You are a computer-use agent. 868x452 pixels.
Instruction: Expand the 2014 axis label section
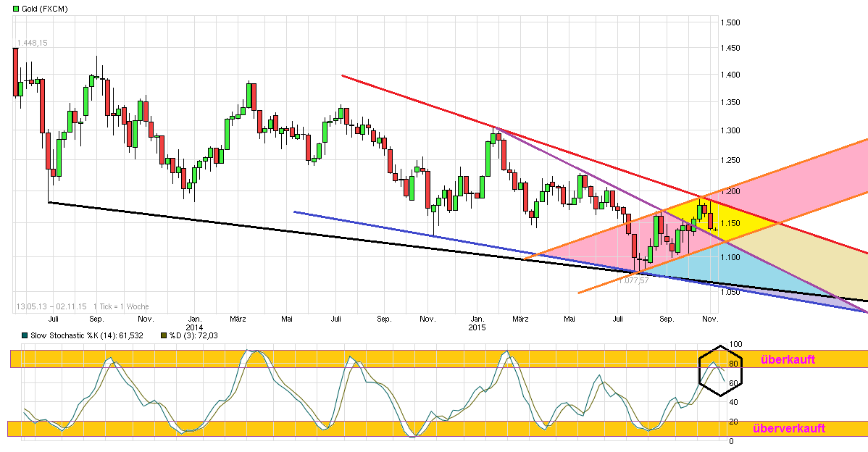[x=194, y=327]
